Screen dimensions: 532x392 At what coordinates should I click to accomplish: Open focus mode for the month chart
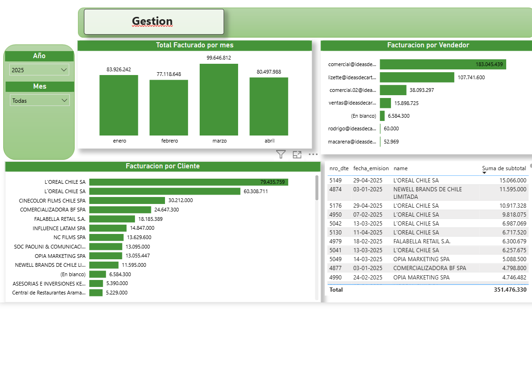click(297, 154)
